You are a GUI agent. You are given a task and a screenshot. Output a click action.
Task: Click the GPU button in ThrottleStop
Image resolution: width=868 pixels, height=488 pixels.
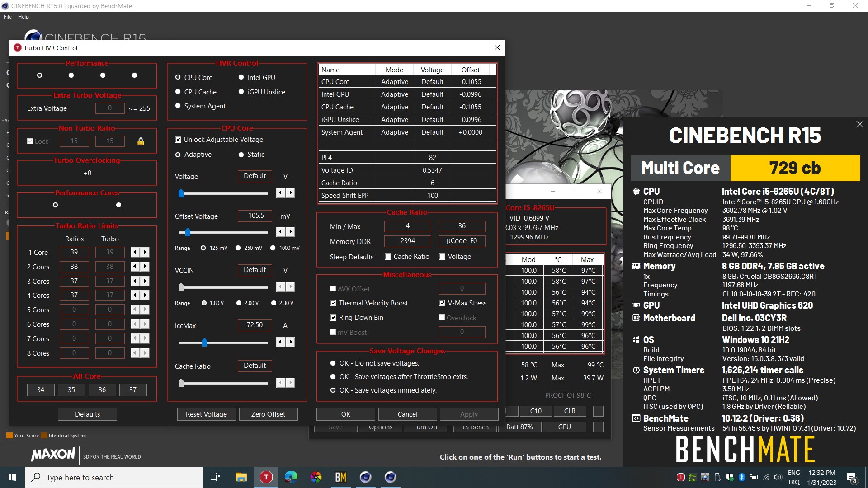click(x=564, y=427)
